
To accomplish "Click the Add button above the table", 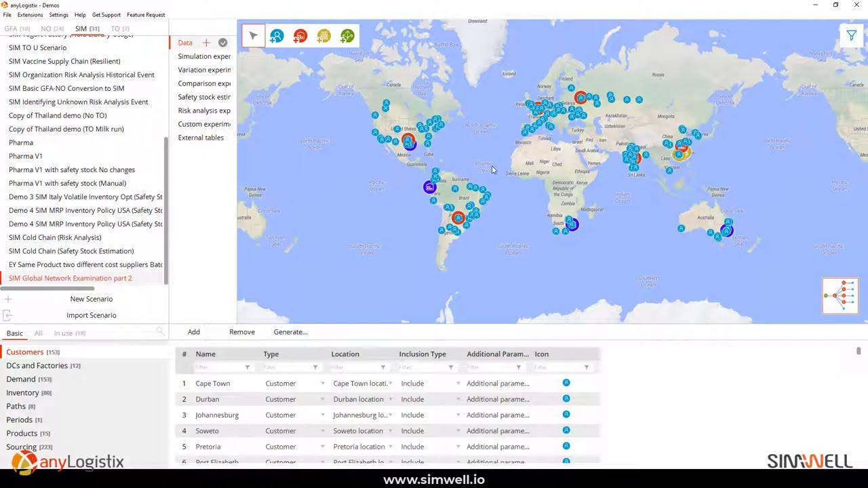I will click(x=193, y=332).
